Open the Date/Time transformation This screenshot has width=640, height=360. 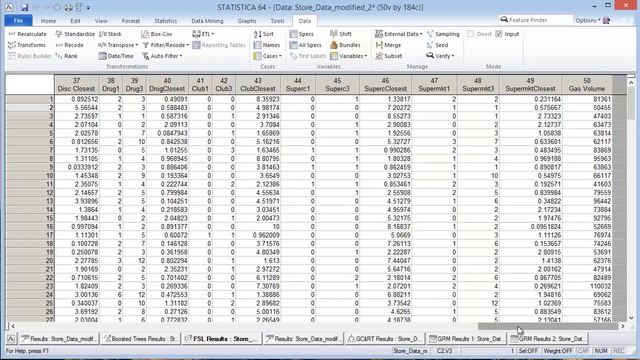(116, 56)
